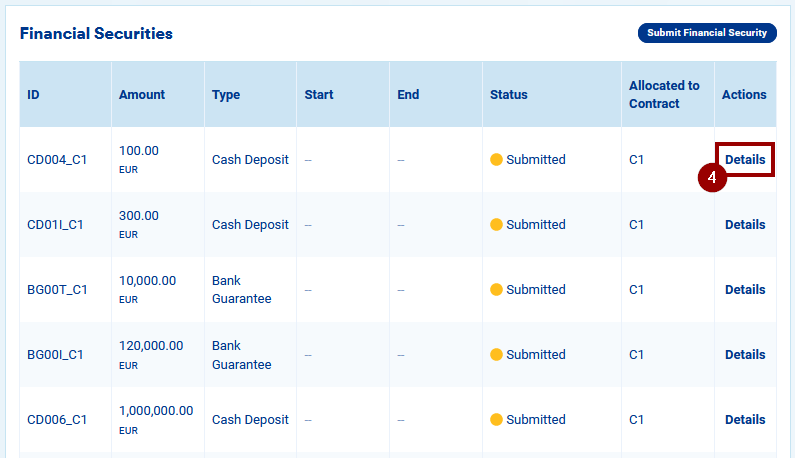Open Details for the 100.00 EUR cash deposit

click(745, 159)
